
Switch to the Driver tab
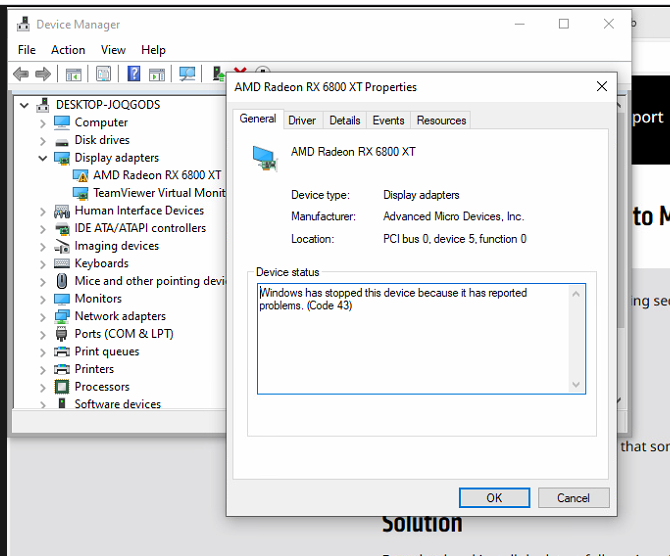pyautogui.click(x=302, y=121)
